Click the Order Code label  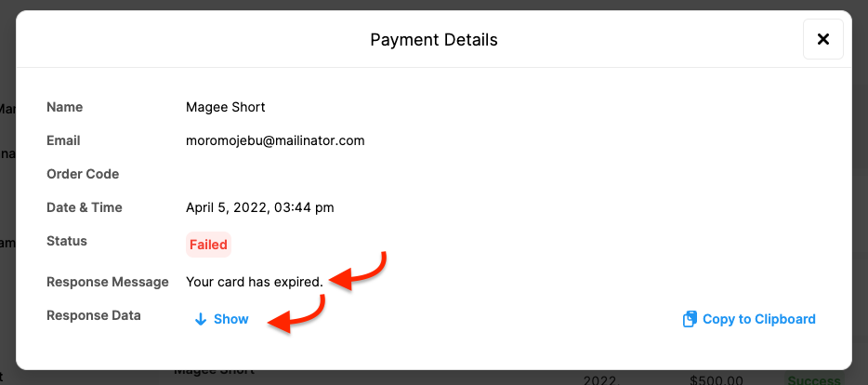click(x=83, y=174)
